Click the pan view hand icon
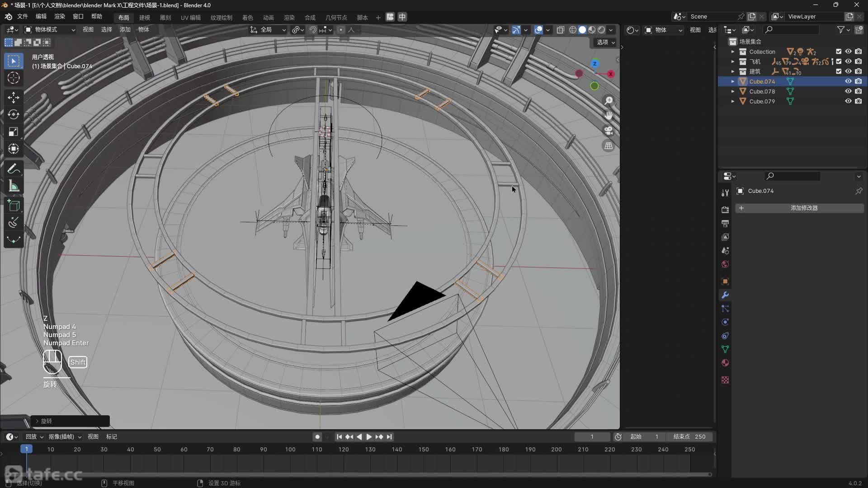Image resolution: width=868 pixels, height=488 pixels. tap(609, 116)
